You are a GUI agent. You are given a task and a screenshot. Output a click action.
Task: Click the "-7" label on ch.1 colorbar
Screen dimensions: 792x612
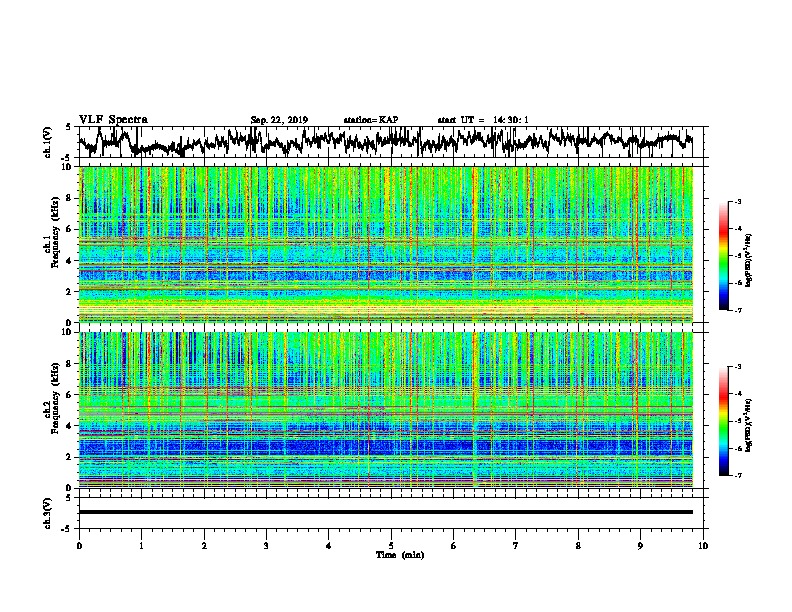coord(738,310)
